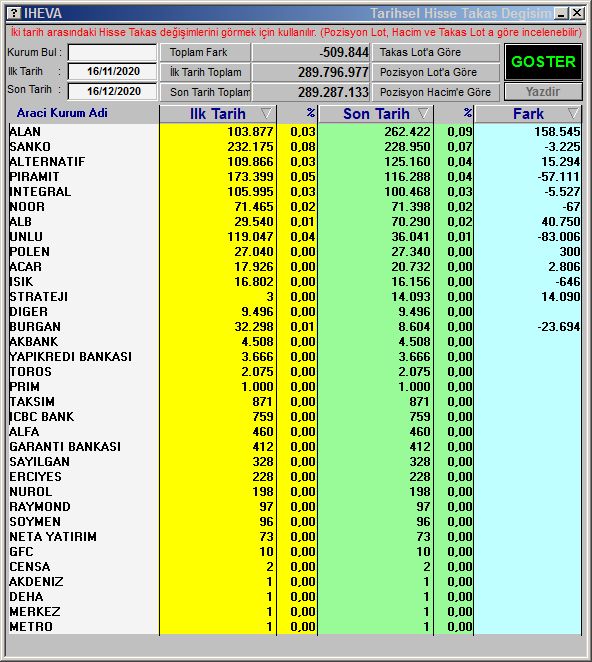Image resolution: width=592 pixels, height=662 pixels.
Task: Focus the Kurum Bul search field
Action: [112, 53]
